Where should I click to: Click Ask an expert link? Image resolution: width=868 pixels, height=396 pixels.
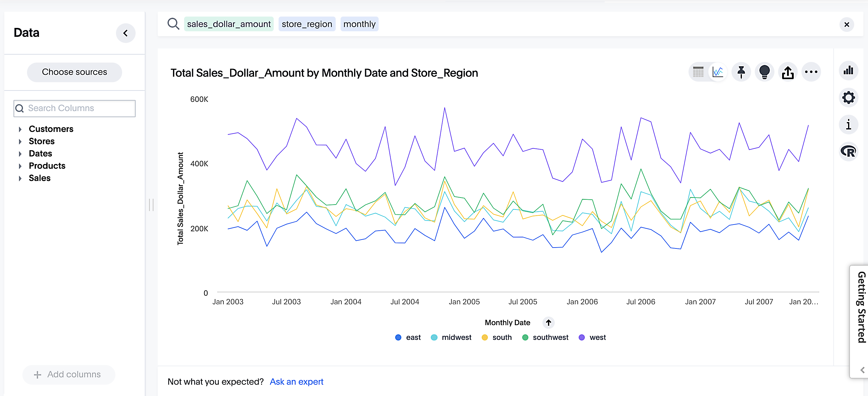click(x=296, y=382)
